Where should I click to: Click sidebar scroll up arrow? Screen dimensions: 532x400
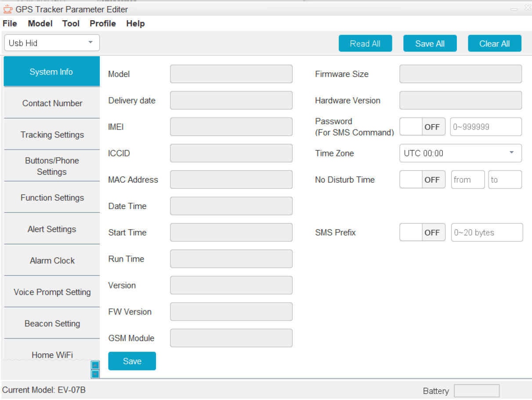point(95,365)
